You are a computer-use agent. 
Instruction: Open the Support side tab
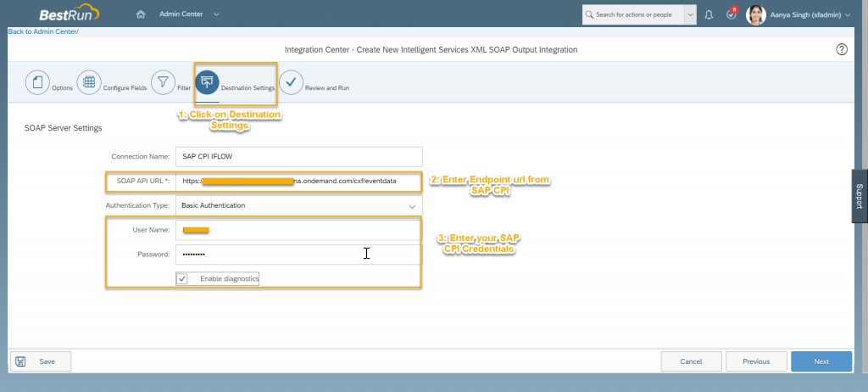pos(860,196)
